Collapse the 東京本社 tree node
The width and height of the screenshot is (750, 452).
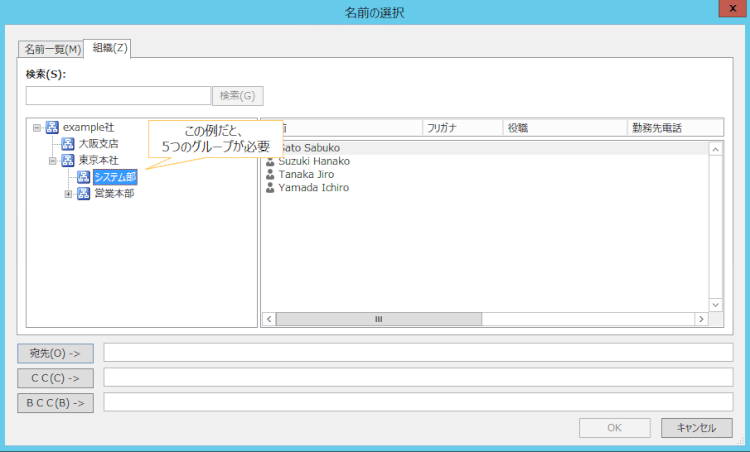(53, 160)
